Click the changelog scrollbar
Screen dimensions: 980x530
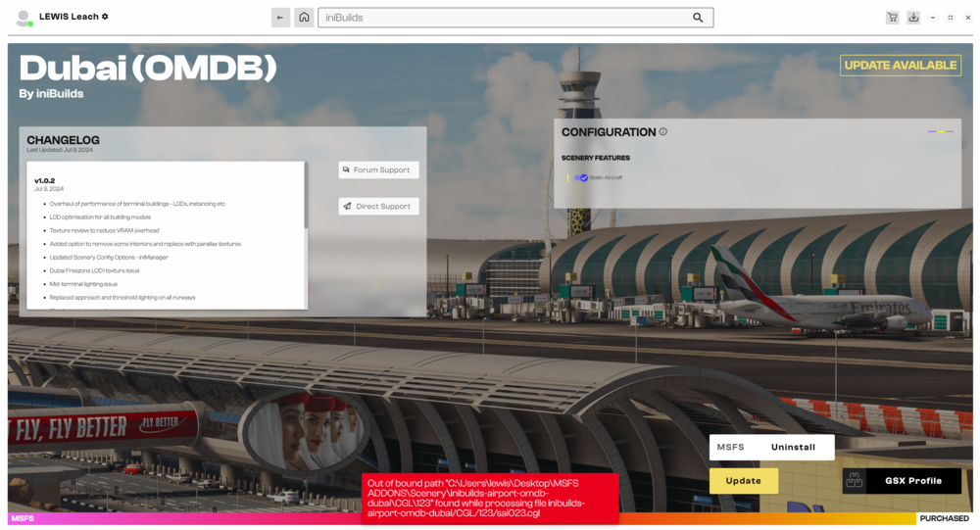[306, 196]
